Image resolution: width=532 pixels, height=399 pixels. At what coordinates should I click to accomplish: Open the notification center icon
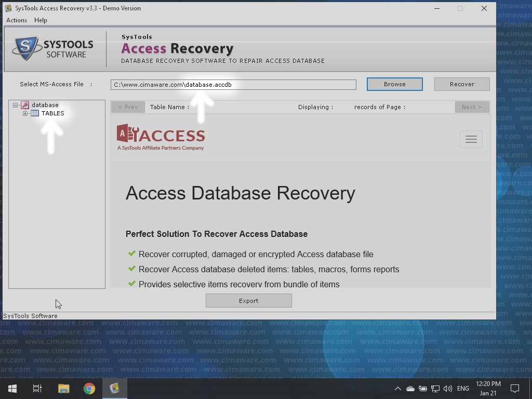[515, 389]
